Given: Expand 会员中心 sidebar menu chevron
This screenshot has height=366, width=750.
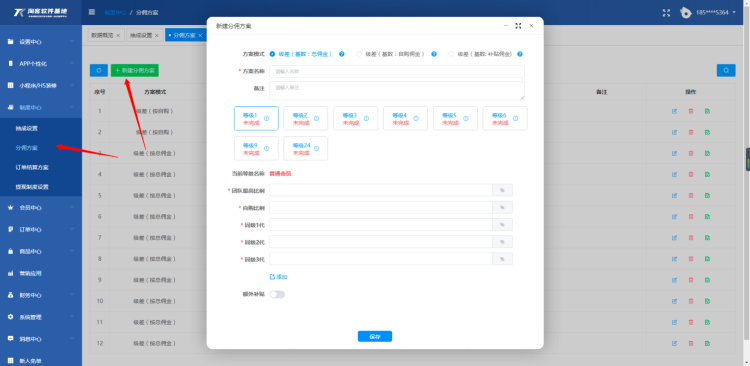Looking at the screenshot, I should (72, 207).
